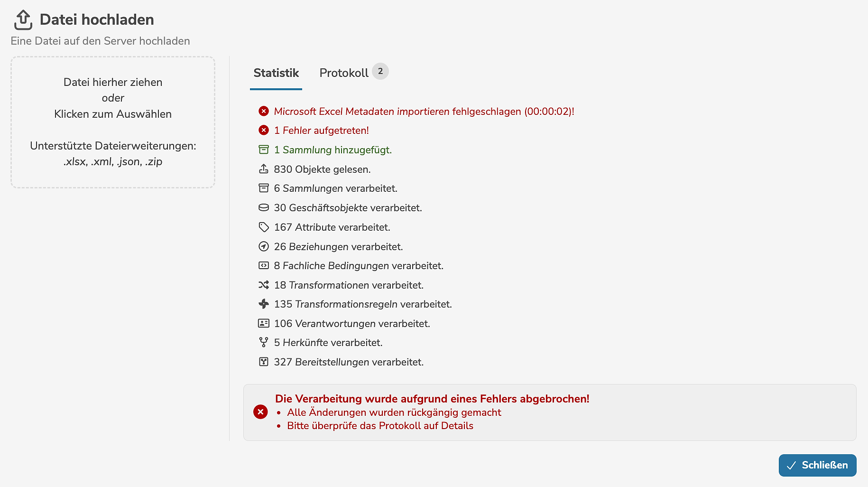The image size is (868, 487).
Task: Click the red error icon for Excel import failure
Action: click(264, 111)
